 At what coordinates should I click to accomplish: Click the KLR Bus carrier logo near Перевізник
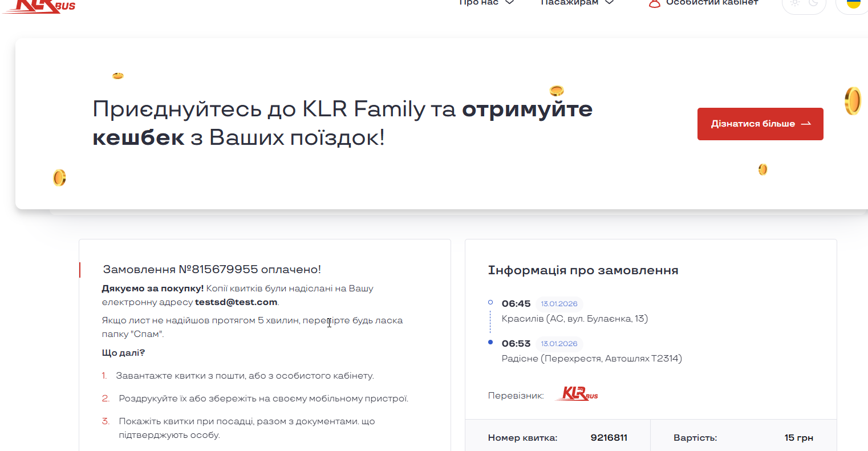[577, 394]
